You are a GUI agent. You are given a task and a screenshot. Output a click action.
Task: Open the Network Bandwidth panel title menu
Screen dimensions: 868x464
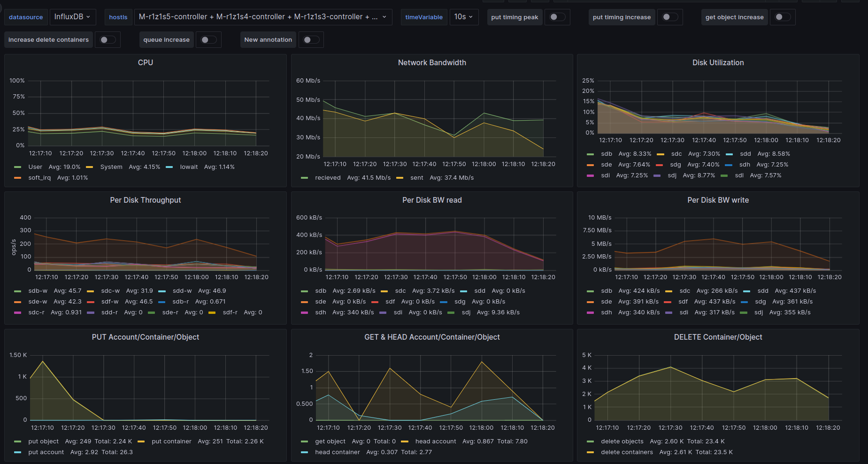click(431, 62)
